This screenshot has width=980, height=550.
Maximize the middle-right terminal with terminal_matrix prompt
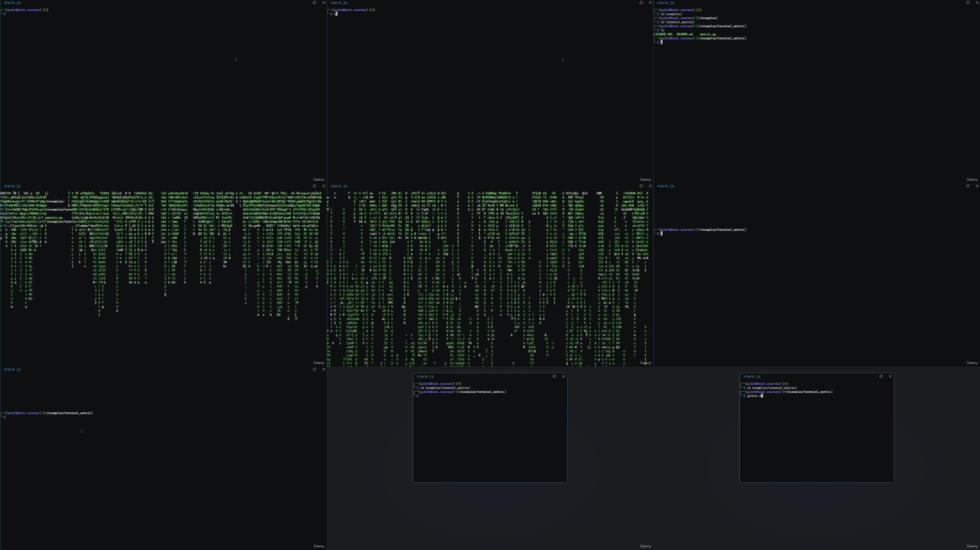point(967,186)
